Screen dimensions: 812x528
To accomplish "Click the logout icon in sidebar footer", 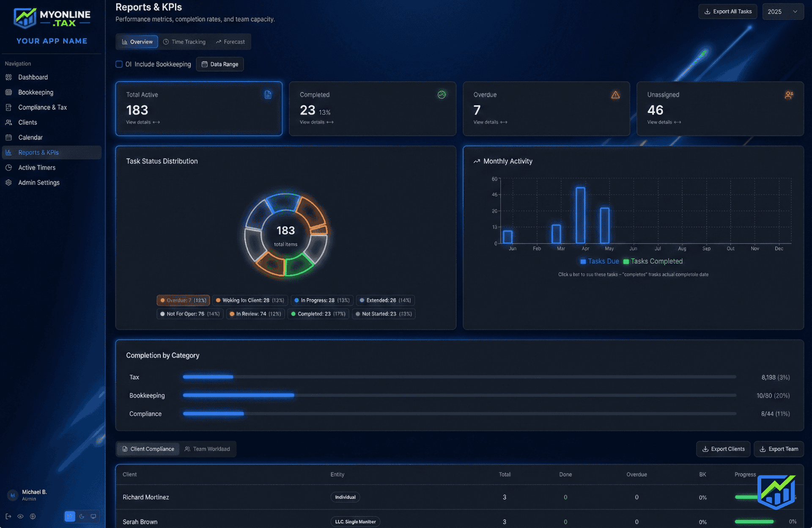I will (8, 516).
